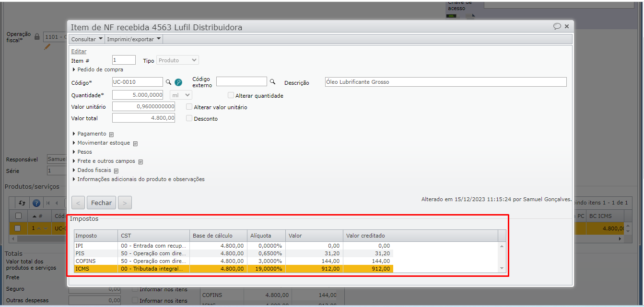Screen dimensions: 644x307
Task: Select the highlighted ICMS tax row
Action: [234, 269]
